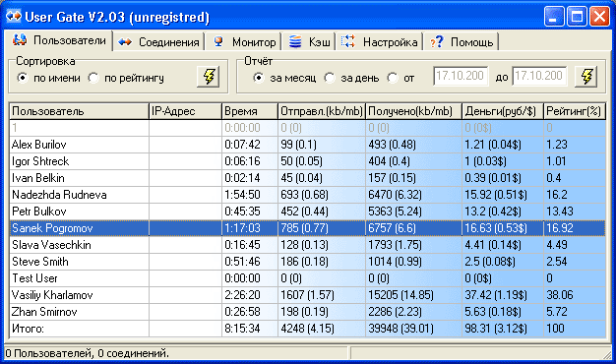Click time value 0:51:46
The height and width of the screenshot is (364, 616).
[x=242, y=262]
